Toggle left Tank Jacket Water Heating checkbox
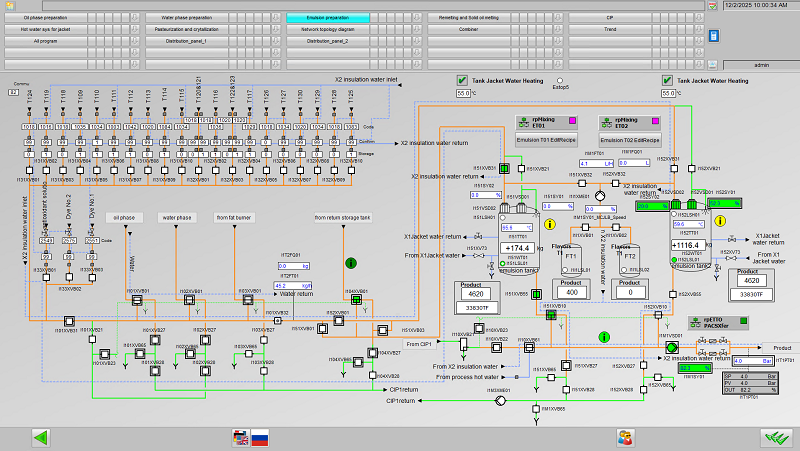Image resolution: width=800 pixels, height=451 pixels. (462, 80)
